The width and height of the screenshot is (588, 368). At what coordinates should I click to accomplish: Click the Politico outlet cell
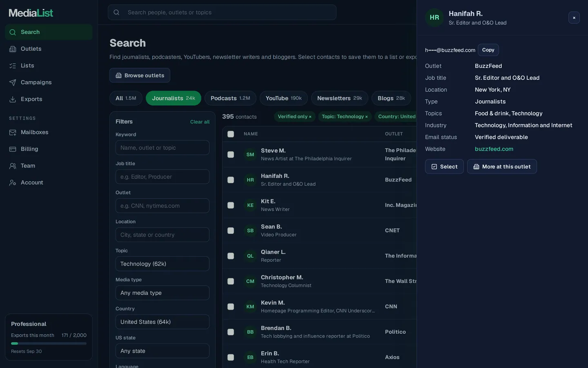pos(395,332)
